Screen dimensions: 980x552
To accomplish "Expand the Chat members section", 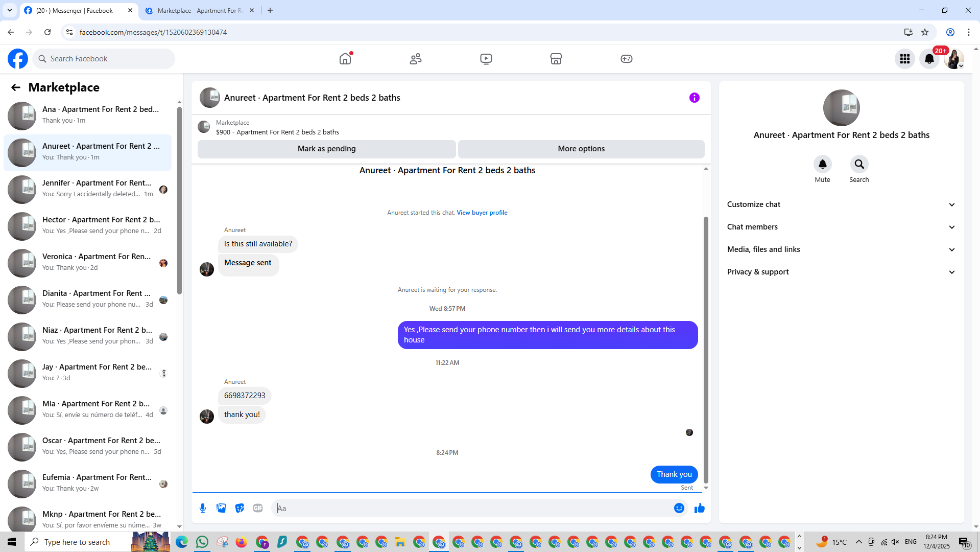I will pyautogui.click(x=841, y=227).
